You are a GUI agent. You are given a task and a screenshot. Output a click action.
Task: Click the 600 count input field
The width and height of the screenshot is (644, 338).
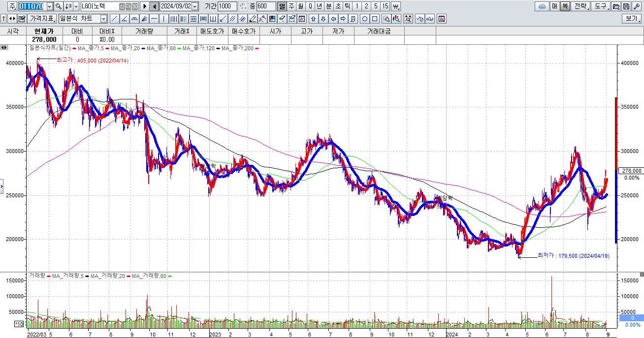click(266, 6)
